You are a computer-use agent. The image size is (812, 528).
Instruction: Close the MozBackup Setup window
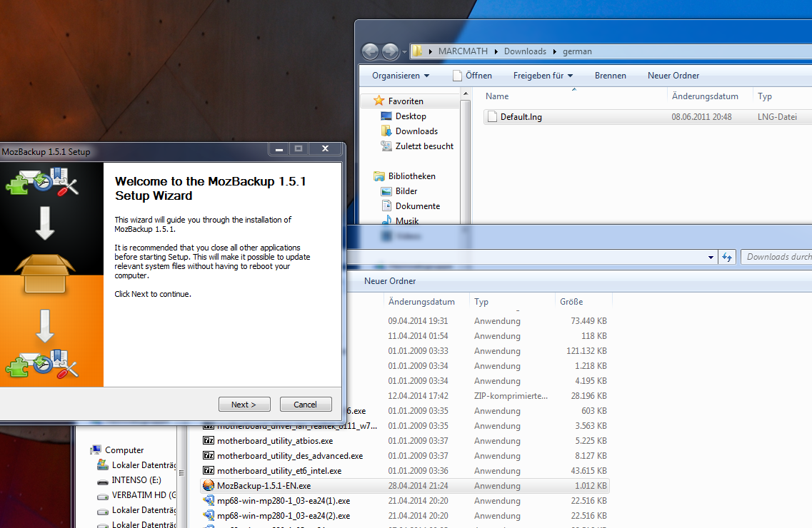pos(325,149)
